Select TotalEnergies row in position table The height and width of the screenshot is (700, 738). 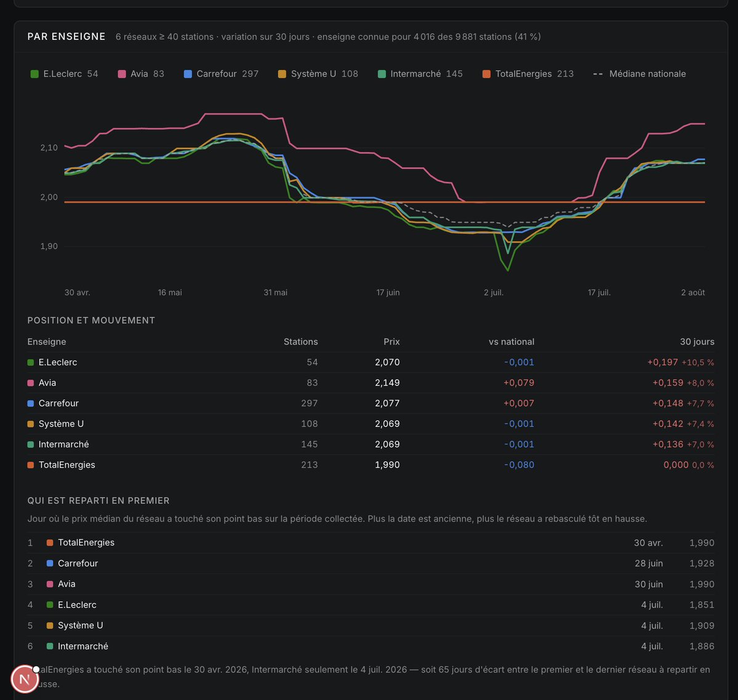pyautogui.click(x=371, y=465)
